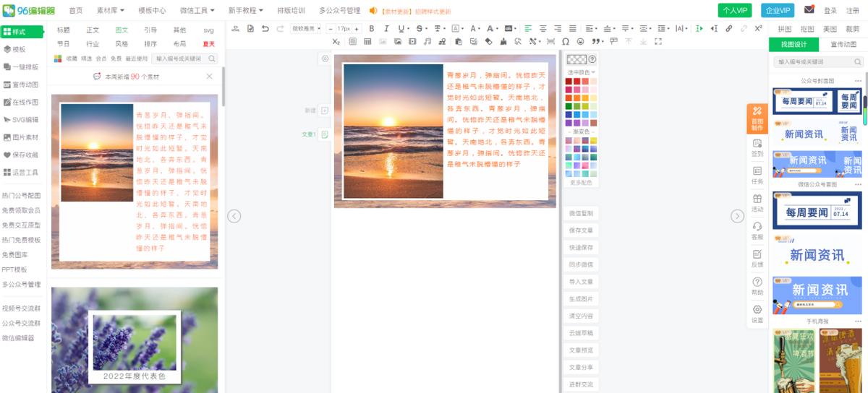The width and height of the screenshot is (868, 393).
Task: Focus the right panel keyword search field
Action: (817, 62)
